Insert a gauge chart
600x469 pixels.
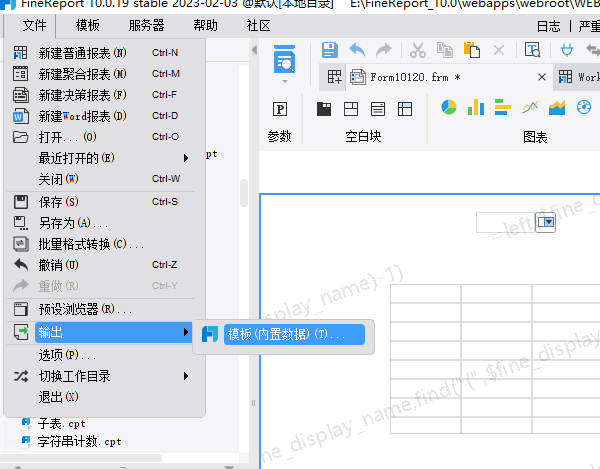[584, 107]
